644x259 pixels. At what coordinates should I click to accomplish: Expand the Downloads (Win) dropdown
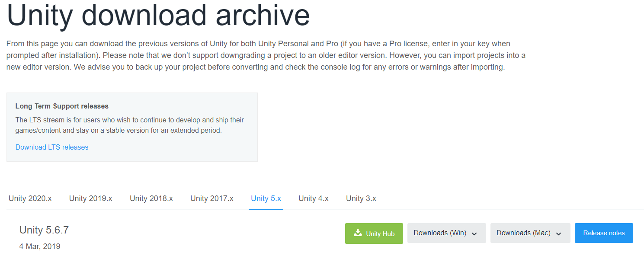[x=446, y=233]
